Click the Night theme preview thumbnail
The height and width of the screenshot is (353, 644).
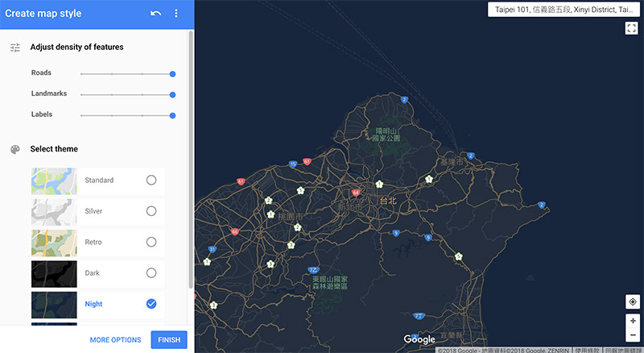pyautogui.click(x=54, y=305)
